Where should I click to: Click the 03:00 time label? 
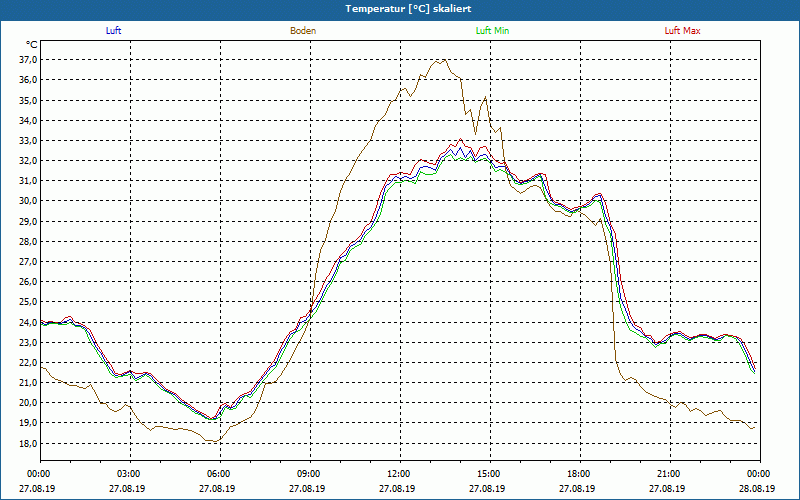coord(129,474)
